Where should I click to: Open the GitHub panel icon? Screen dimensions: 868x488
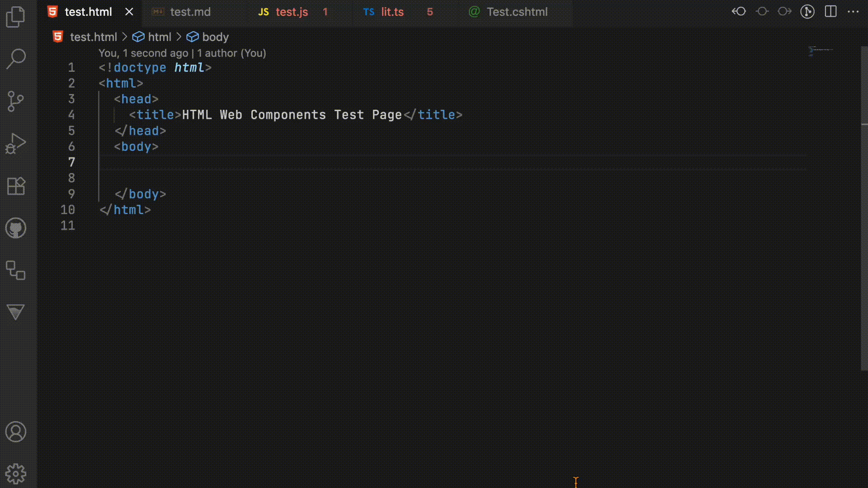(16, 228)
